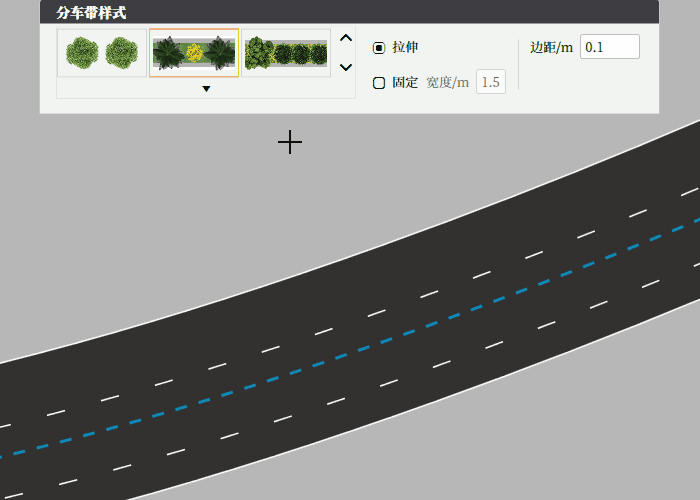
Task: Click the 分车带样式 panel title
Action: click(92, 12)
